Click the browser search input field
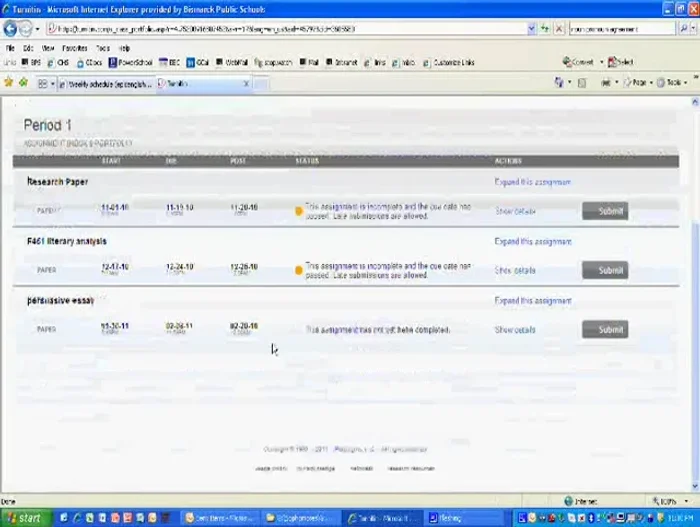This screenshot has width=700, height=527. [620, 29]
